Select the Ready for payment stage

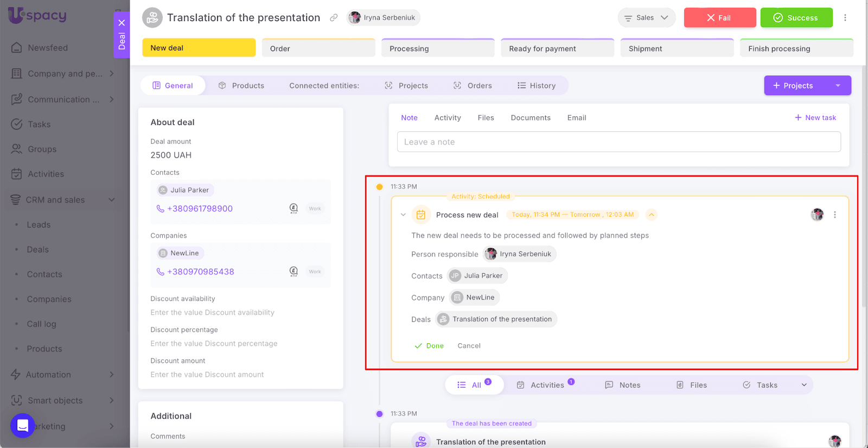point(557,48)
